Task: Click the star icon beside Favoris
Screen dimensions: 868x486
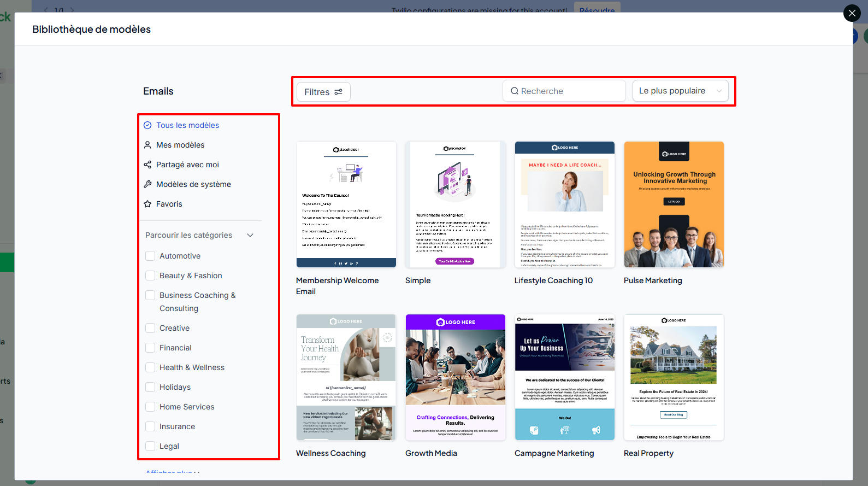Action: (147, 204)
